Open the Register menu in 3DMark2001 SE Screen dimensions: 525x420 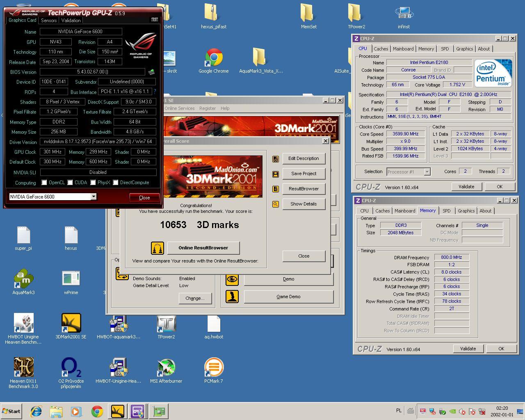[208, 108]
